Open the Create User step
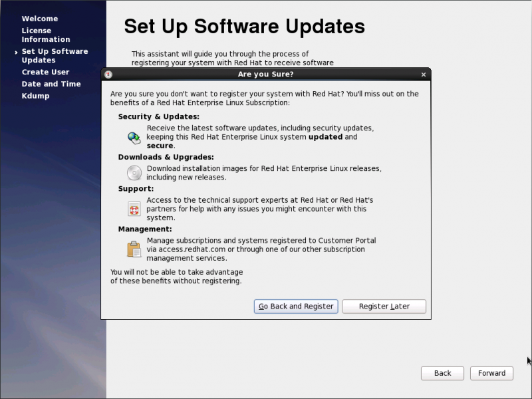The image size is (532, 399). (45, 72)
